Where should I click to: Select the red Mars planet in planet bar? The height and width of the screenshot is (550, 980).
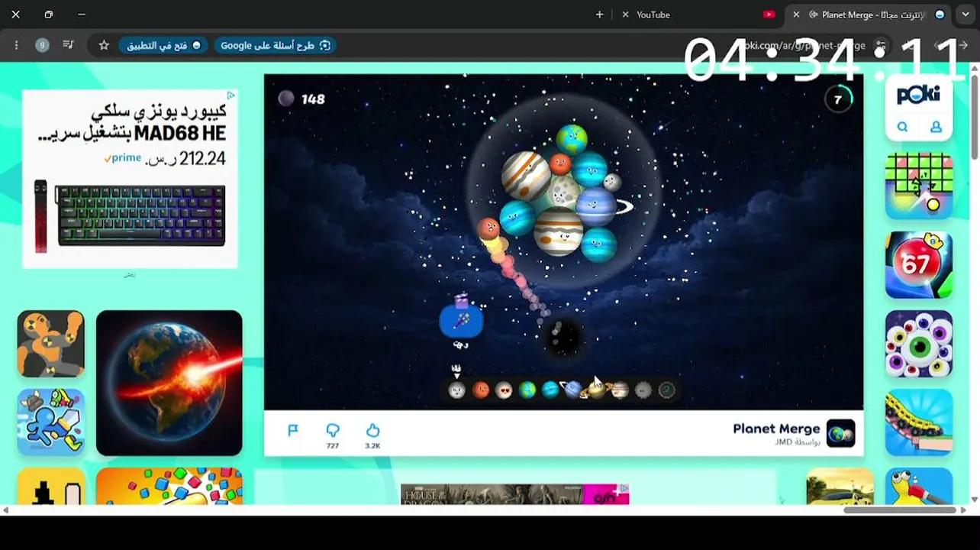tap(480, 390)
